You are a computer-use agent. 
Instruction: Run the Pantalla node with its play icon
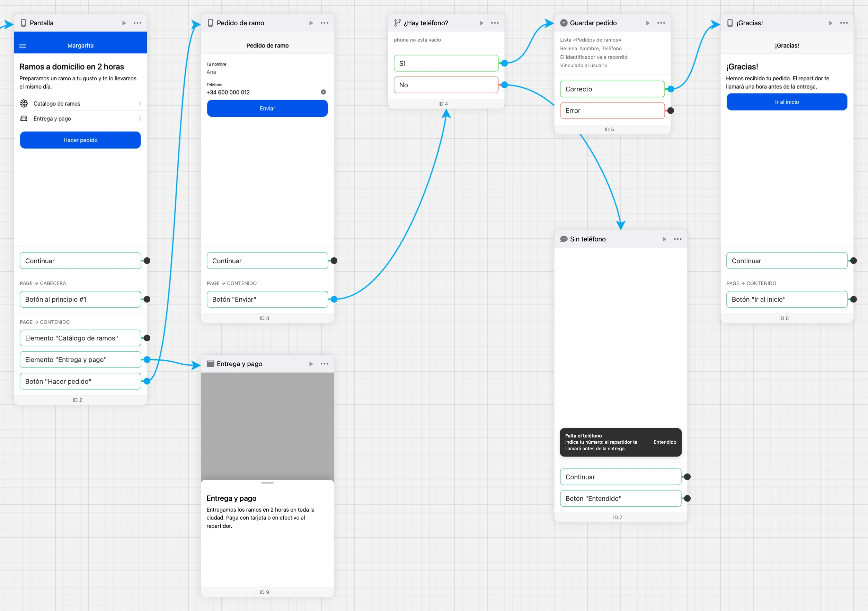[x=124, y=23]
